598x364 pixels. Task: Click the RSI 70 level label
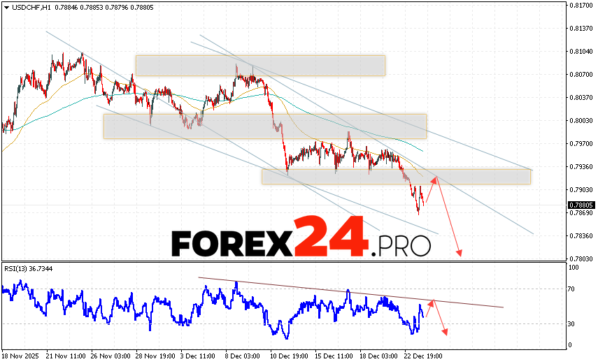click(x=571, y=288)
